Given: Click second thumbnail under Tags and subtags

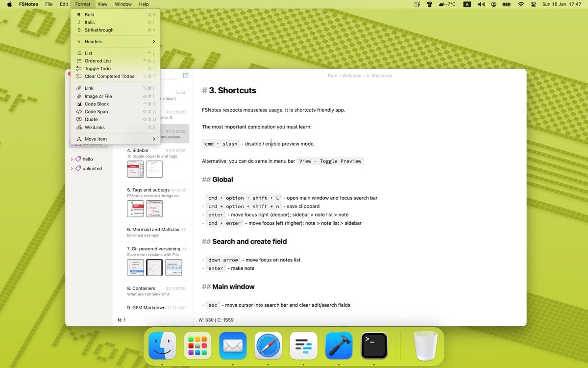Looking at the screenshot, I should point(154,209).
